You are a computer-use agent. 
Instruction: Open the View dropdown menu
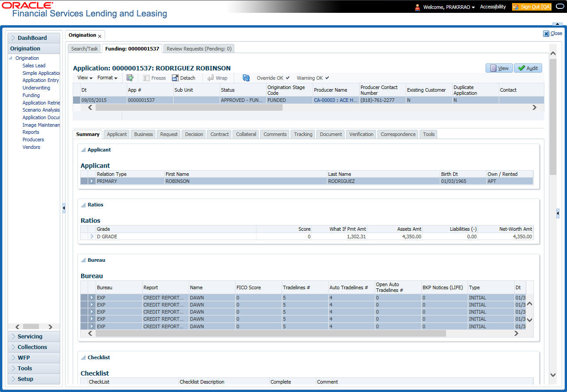(x=85, y=78)
